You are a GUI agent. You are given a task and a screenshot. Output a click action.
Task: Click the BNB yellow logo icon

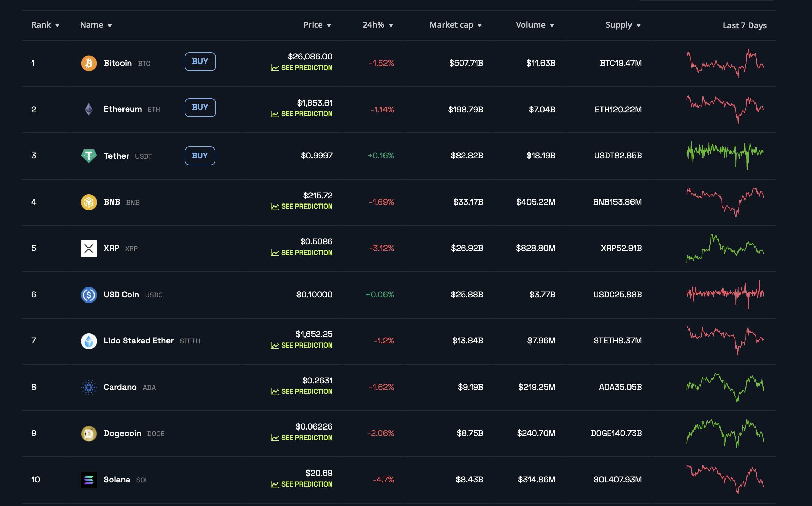[89, 202]
